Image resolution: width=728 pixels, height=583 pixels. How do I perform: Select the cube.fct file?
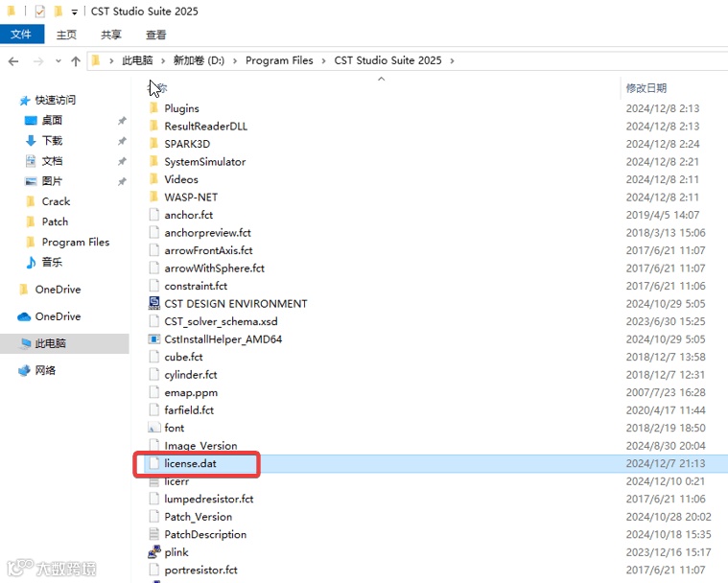pyautogui.click(x=183, y=357)
